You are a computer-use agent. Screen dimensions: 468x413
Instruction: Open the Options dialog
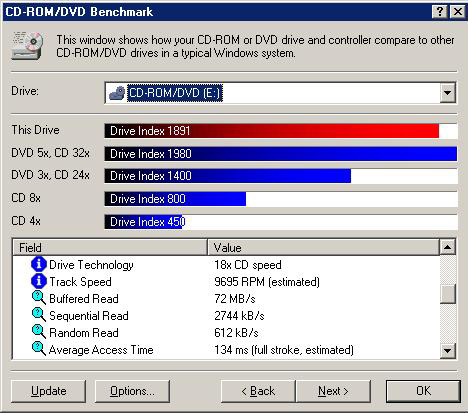tap(132, 391)
